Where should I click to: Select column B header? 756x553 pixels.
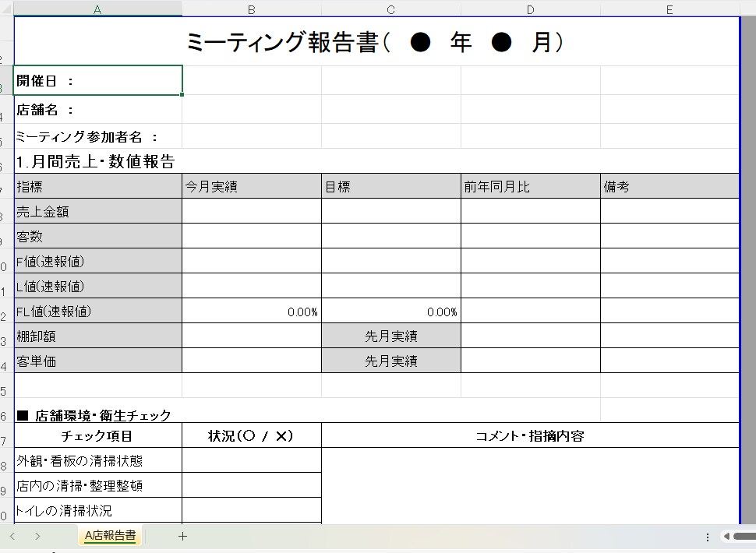[252, 9]
